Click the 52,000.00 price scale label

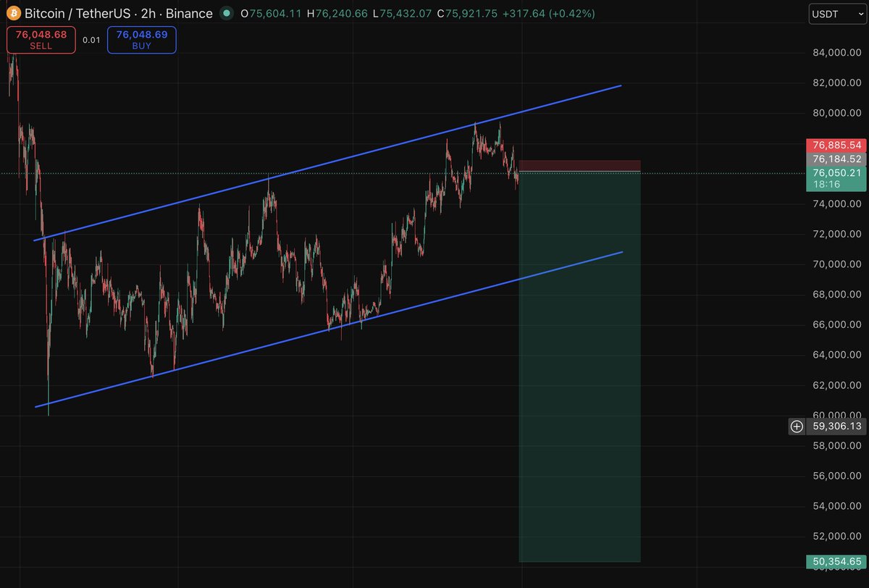836,537
